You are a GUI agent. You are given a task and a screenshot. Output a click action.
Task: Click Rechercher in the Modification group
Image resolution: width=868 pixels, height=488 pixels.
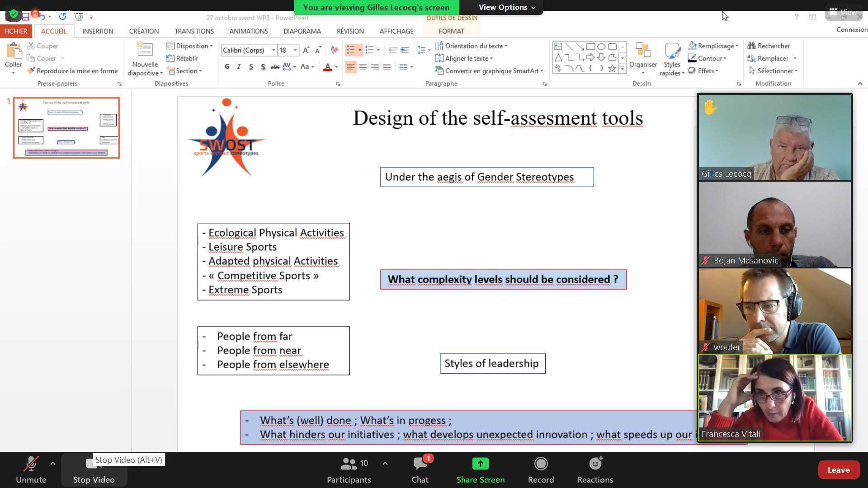click(769, 46)
